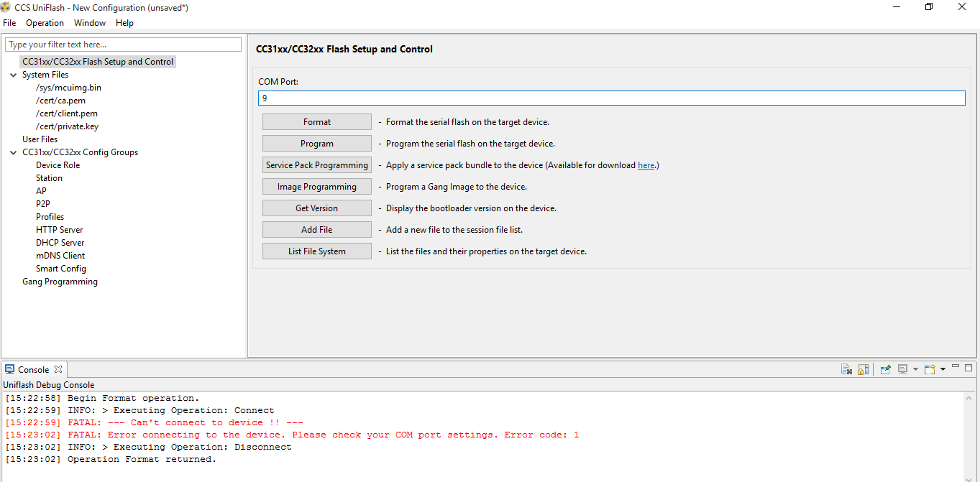The width and height of the screenshot is (980, 482).
Task: Select CC31xx/CC32xx Flash Setup and Control tree item
Action: [x=98, y=62]
